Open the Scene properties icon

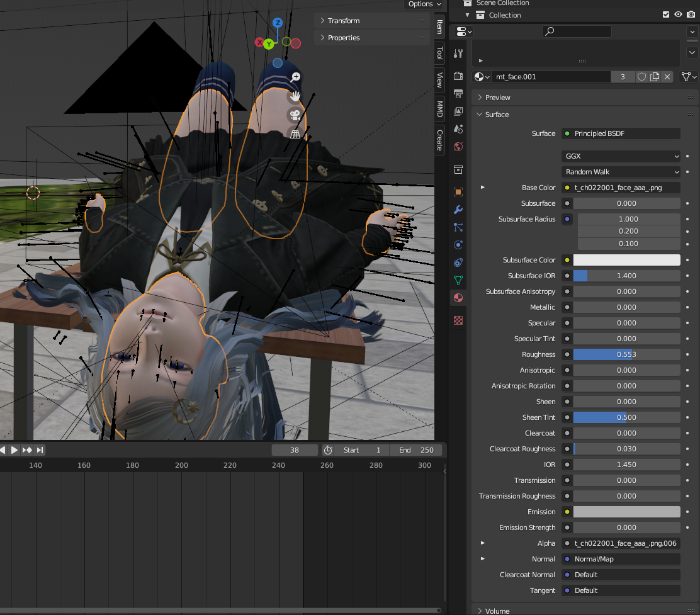(x=458, y=129)
